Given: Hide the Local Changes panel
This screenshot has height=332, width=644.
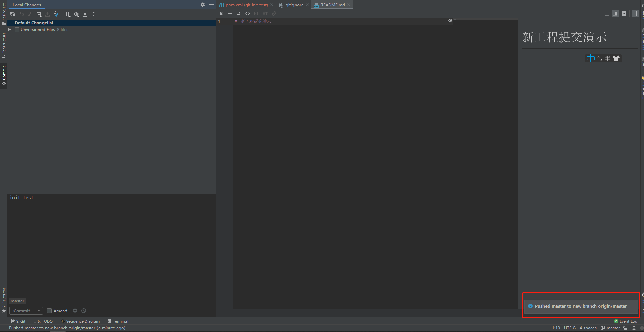Looking at the screenshot, I should point(212,5).
